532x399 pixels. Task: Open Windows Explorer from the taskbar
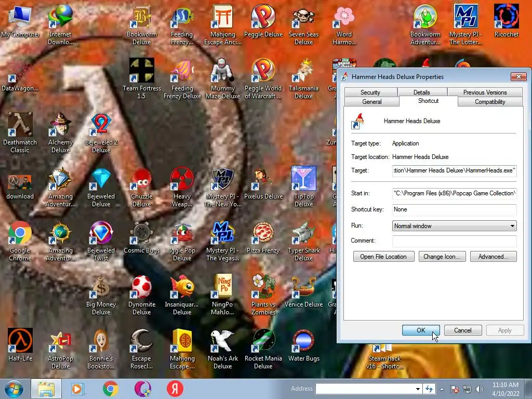tap(46, 389)
